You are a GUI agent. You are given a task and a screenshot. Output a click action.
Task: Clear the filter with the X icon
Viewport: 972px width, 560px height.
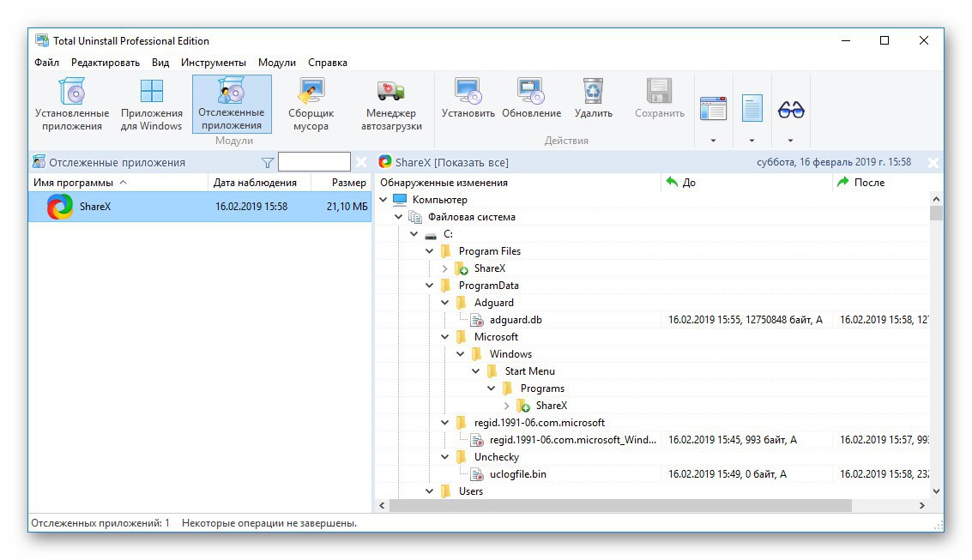tap(361, 162)
